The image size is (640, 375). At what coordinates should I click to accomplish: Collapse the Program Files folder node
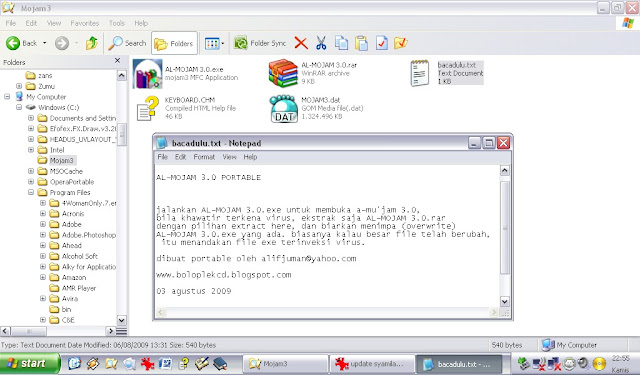(31, 192)
